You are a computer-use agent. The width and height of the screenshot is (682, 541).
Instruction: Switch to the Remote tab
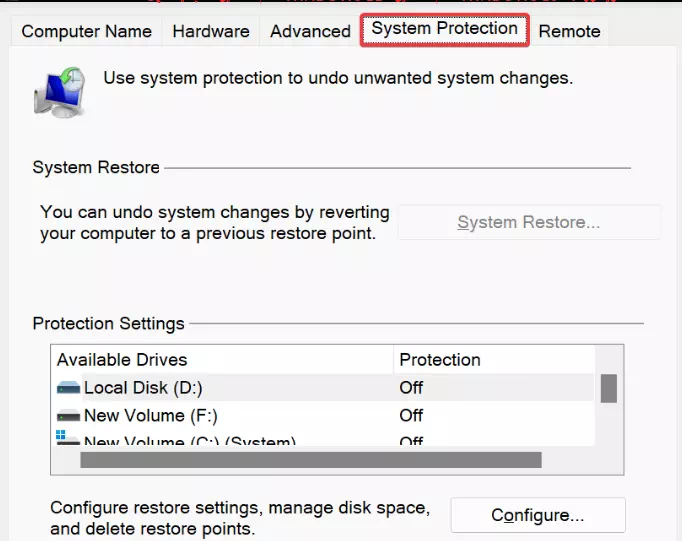click(x=569, y=31)
